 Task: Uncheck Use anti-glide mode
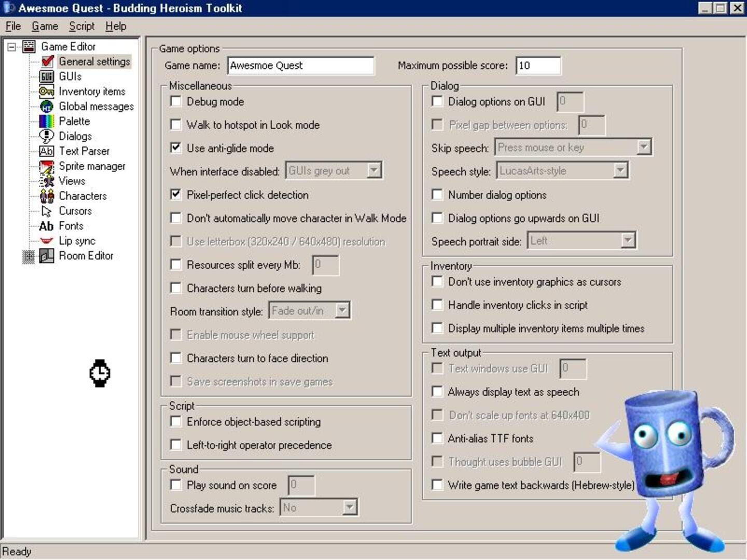(176, 148)
